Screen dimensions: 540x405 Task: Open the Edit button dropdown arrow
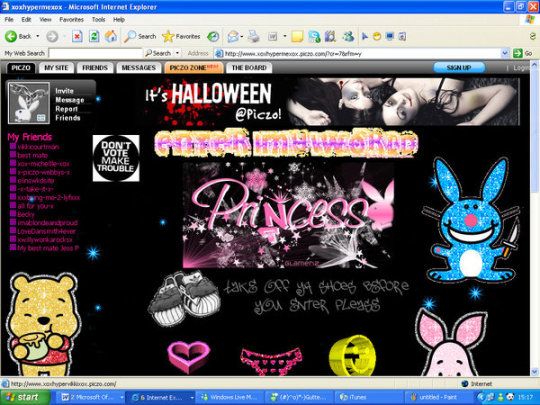[285, 36]
